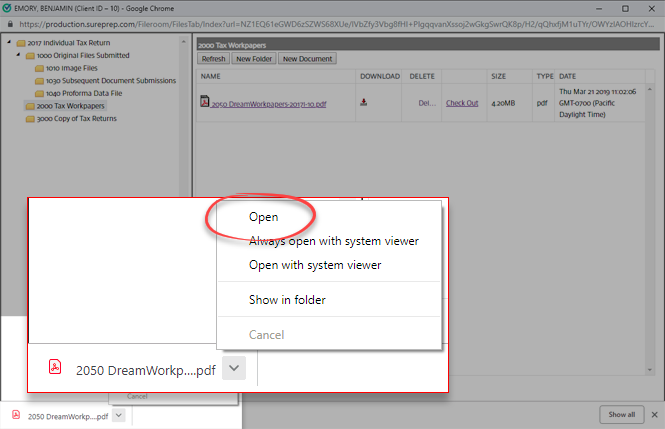The width and height of the screenshot is (665, 429).
Task: Choose Open from the download context menu
Action: (x=264, y=216)
